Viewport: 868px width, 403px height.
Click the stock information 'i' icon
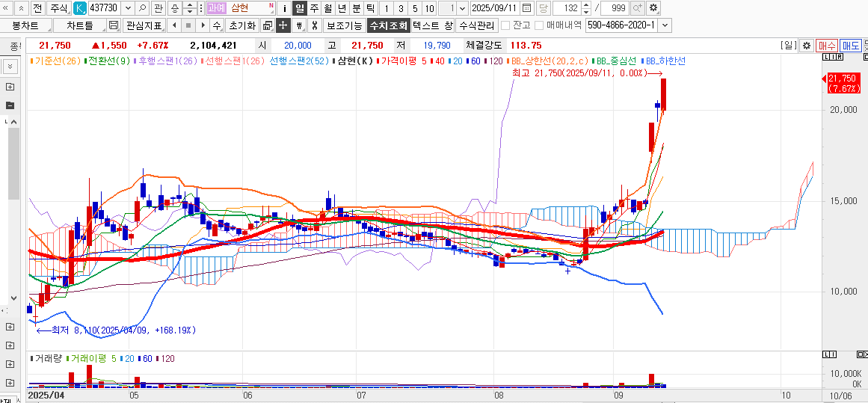click(x=285, y=8)
